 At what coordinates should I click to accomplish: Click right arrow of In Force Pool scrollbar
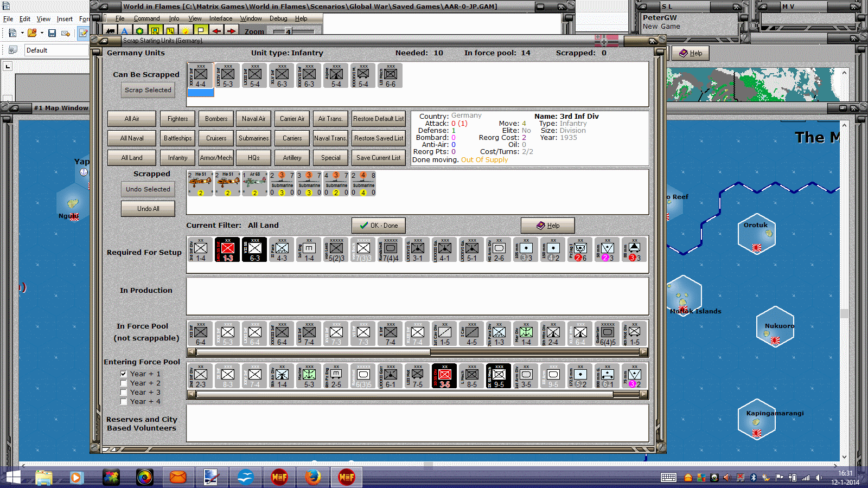click(644, 352)
